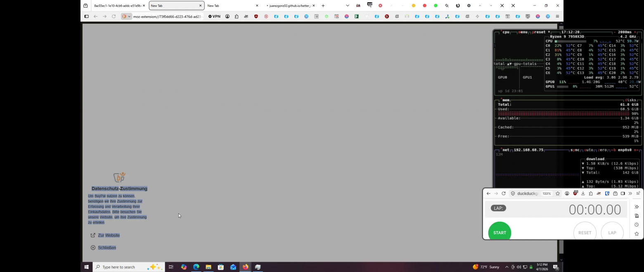Switch to the juarezgonz02.github.io tab
Viewport: 644px width, 272px height.
point(289,5)
